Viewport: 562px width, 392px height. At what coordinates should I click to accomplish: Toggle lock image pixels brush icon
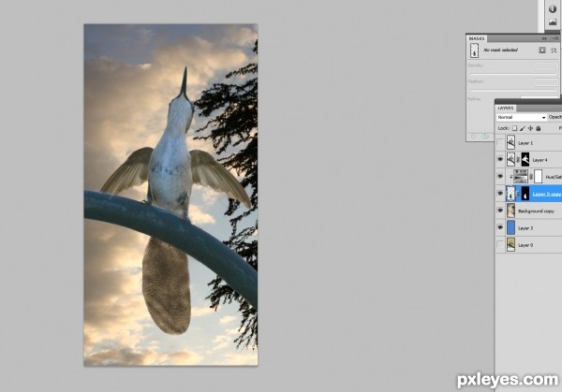tap(523, 128)
